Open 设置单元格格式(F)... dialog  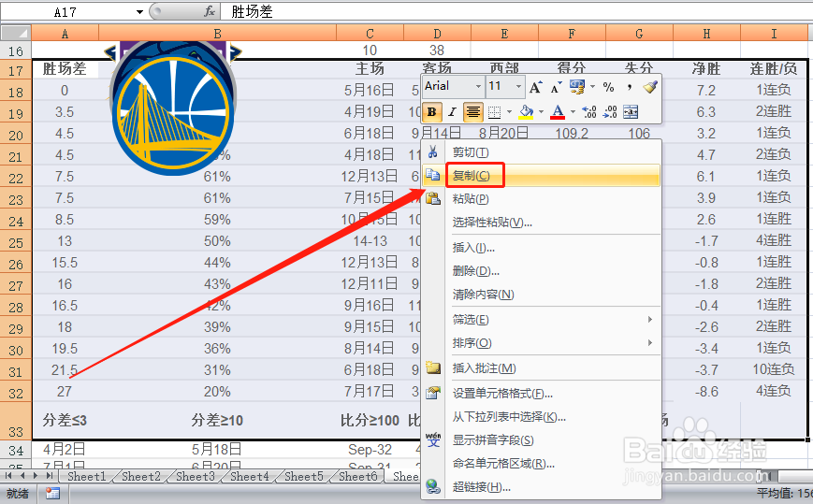pyautogui.click(x=541, y=394)
